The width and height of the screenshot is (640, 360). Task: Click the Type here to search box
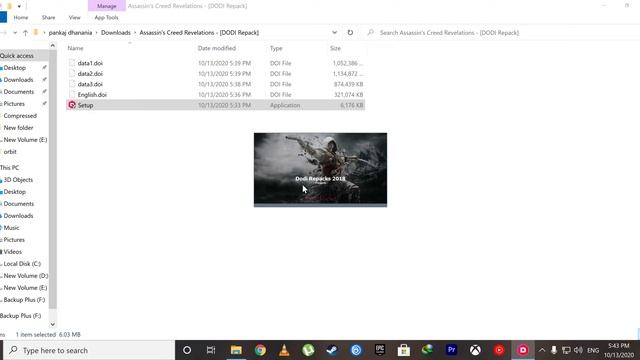coord(89,350)
